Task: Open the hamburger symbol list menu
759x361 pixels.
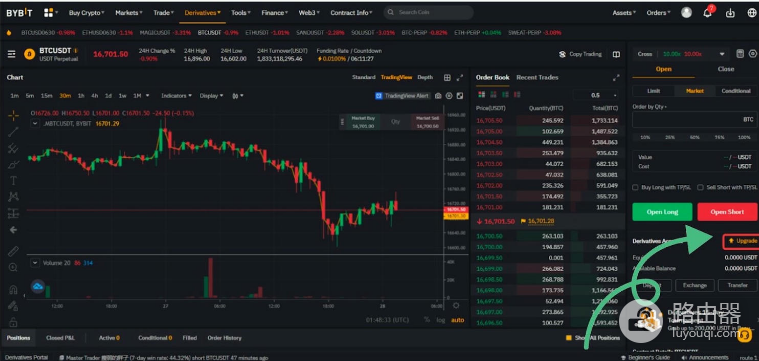Action: coord(12,54)
